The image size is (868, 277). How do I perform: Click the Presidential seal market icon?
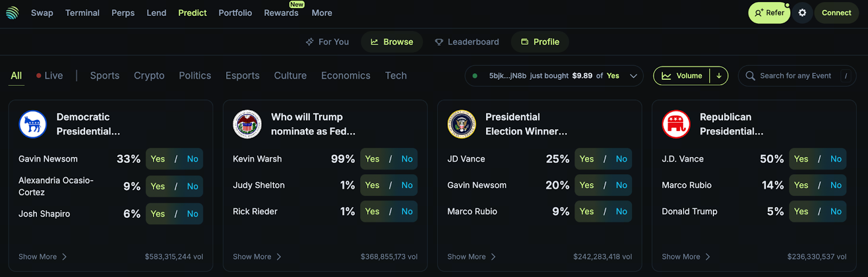pyautogui.click(x=462, y=124)
